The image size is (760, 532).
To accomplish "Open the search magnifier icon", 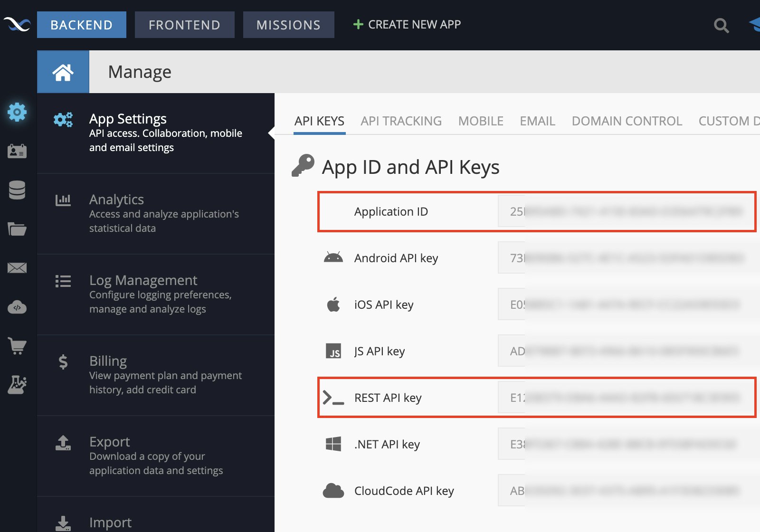I will (x=721, y=25).
